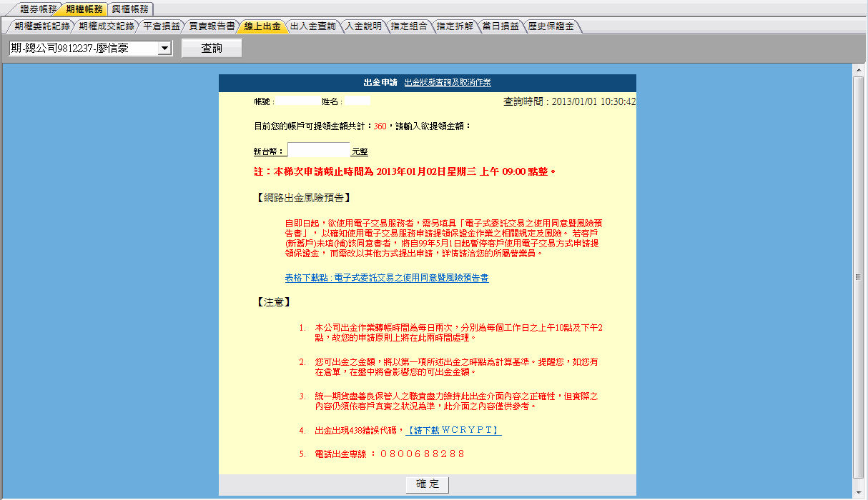Click the 新台幣 withdrawal amount input field
This screenshot has height=500, width=868.
pos(318,151)
